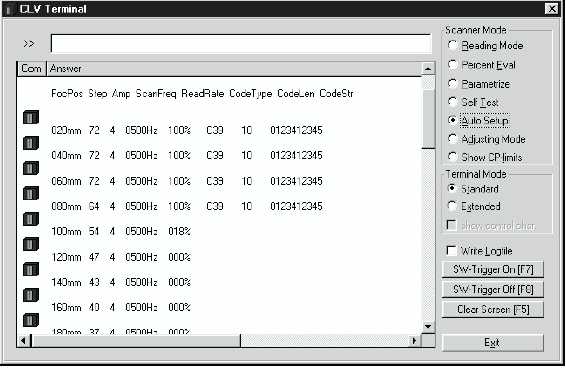This screenshot has height=370, width=566.
Task: Click the device icon above the 060mm row
Action: tap(31, 168)
